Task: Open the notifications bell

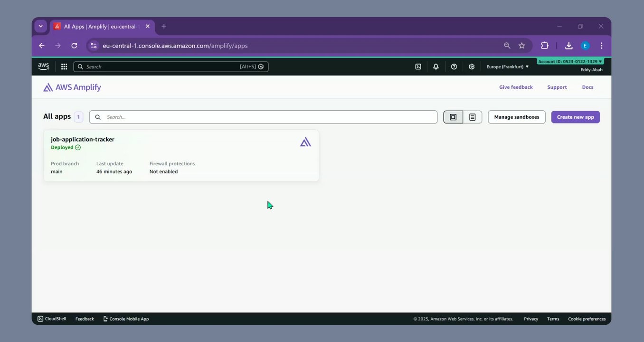Action: [x=436, y=66]
